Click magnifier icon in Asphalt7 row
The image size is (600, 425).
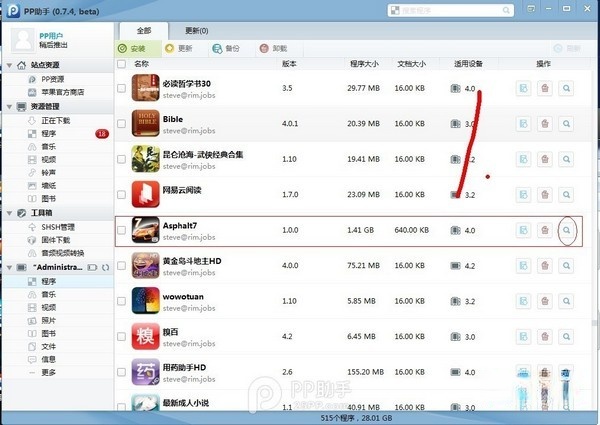[x=566, y=230]
